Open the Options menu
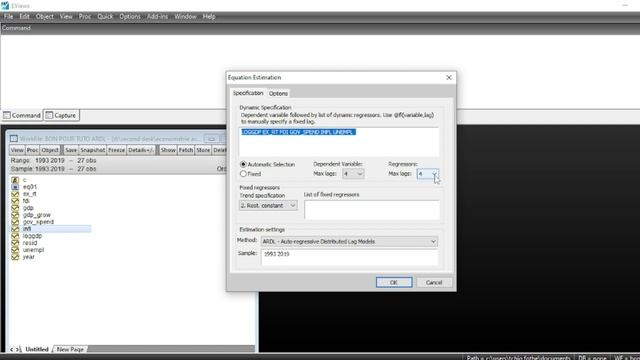The image size is (640, 360). (130, 17)
